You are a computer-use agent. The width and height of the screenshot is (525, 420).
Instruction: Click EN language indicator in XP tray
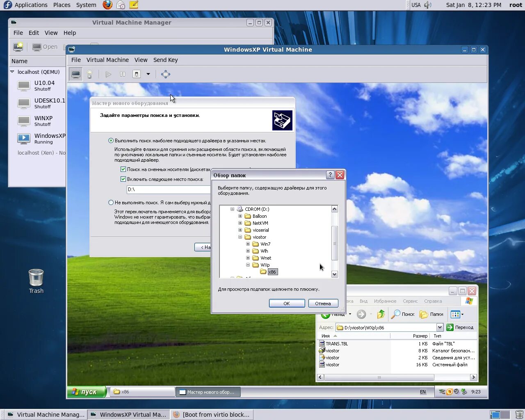click(423, 392)
